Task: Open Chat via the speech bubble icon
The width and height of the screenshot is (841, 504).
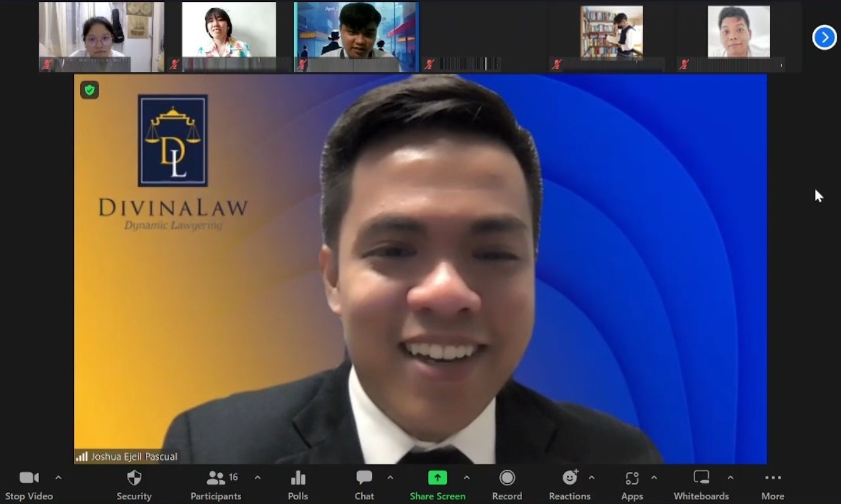Action: pos(364,478)
